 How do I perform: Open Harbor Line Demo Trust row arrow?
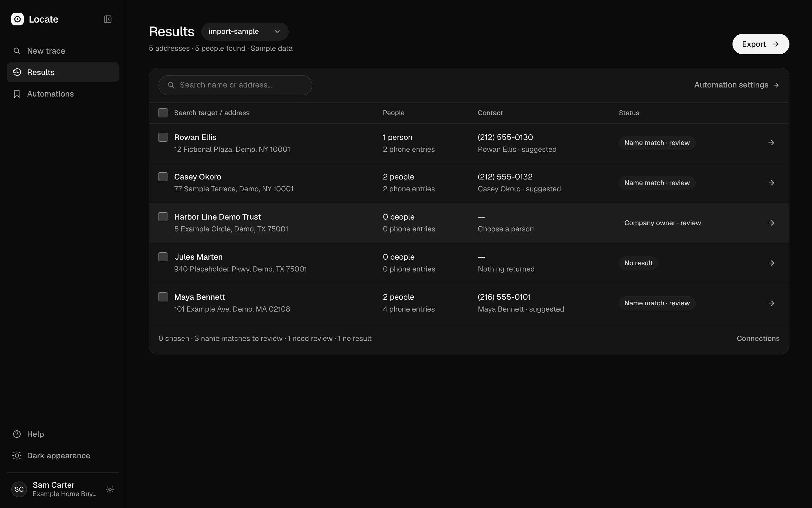pyautogui.click(x=771, y=223)
